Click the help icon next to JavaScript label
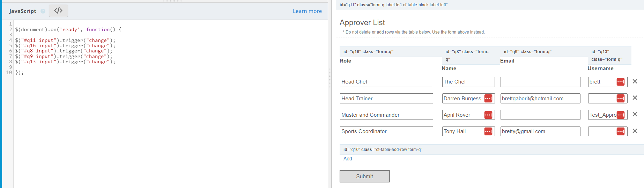This screenshot has width=644, height=188. [x=43, y=11]
